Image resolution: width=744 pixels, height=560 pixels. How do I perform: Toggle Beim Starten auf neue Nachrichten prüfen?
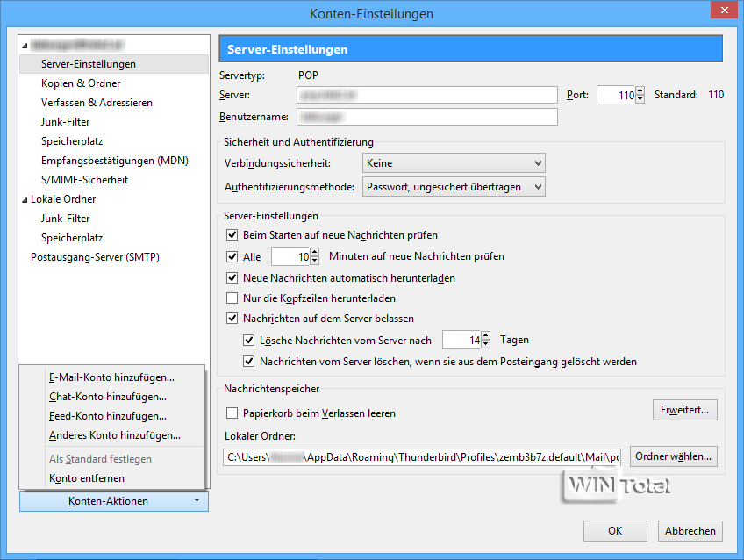[232, 235]
